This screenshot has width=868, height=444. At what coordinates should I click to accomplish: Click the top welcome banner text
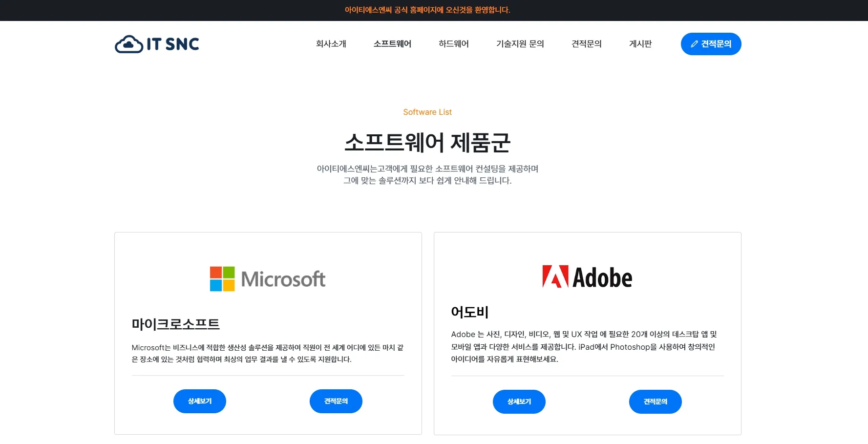427,10
